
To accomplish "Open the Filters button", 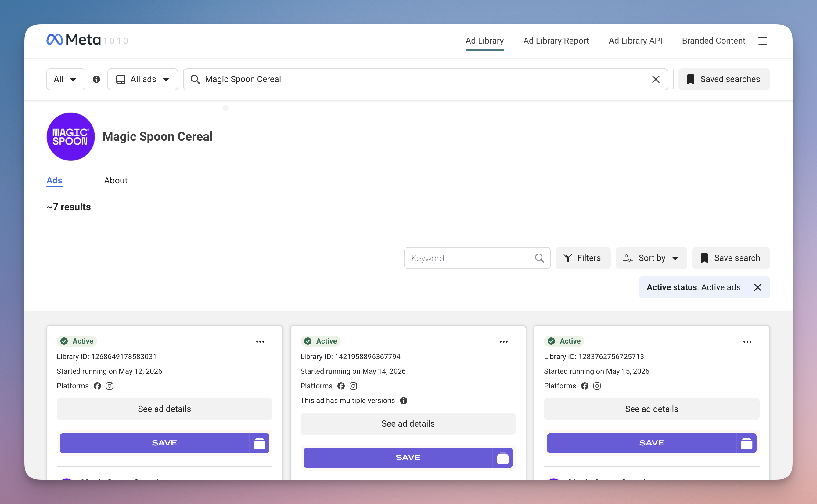I will (x=583, y=258).
